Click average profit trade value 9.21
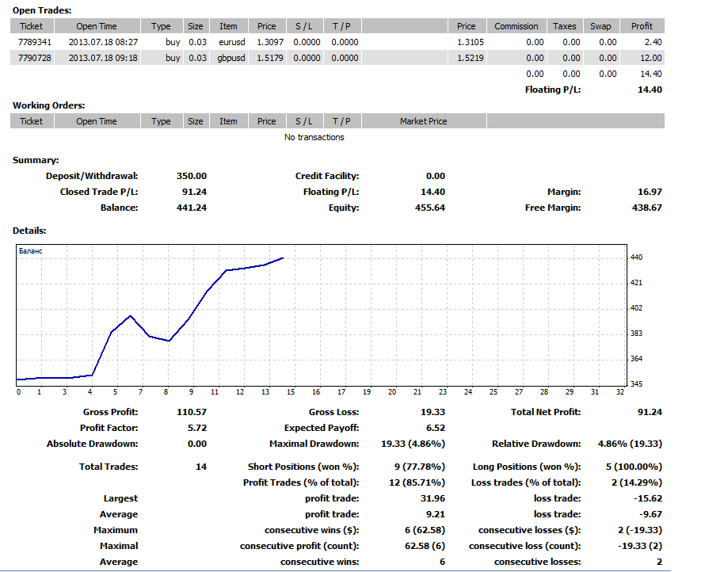Image resolution: width=728 pixels, height=572 pixels. tap(436, 514)
